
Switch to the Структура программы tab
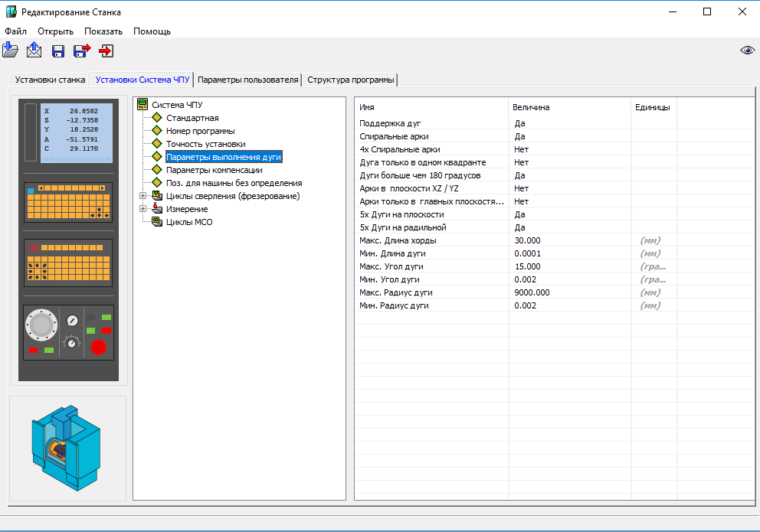pos(350,80)
